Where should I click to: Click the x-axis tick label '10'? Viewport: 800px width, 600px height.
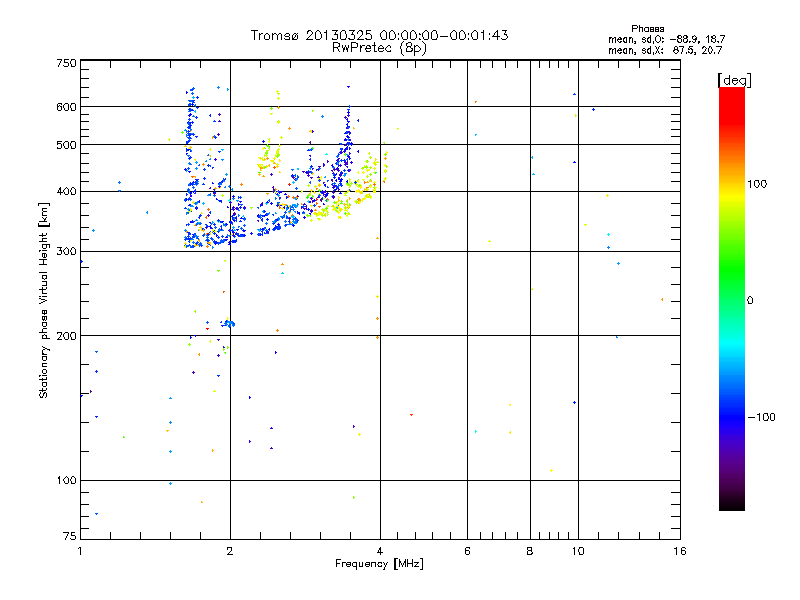pos(578,551)
